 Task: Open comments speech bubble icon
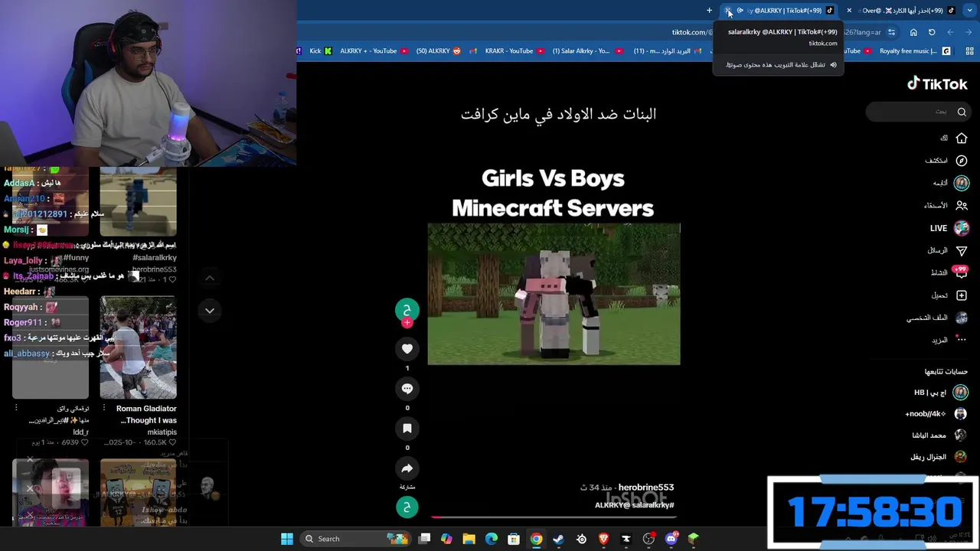407,389
